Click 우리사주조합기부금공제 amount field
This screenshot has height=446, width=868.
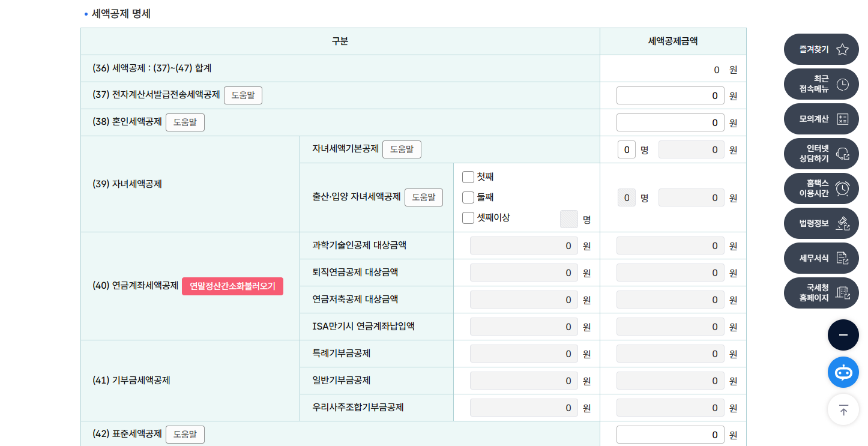pyautogui.click(x=523, y=408)
